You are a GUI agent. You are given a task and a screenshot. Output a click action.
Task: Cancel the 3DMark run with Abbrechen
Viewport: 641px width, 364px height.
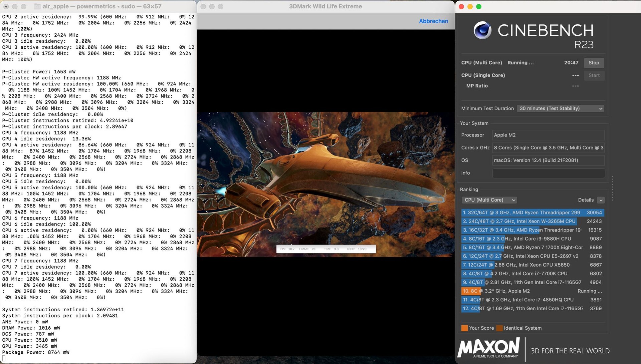[433, 21]
